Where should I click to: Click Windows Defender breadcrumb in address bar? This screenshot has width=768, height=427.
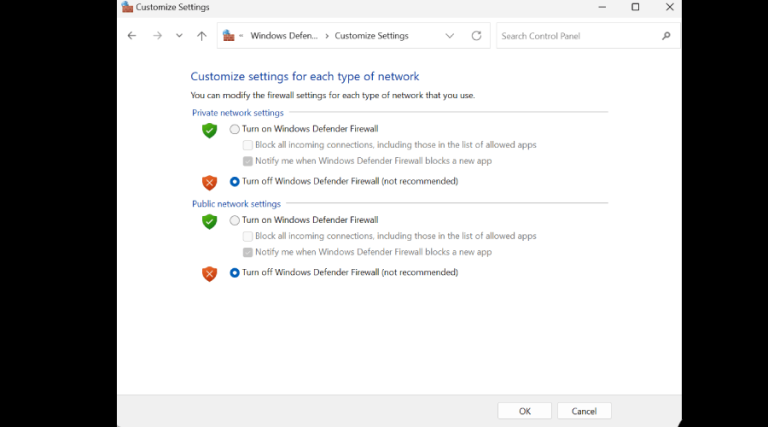click(x=283, y=36)
